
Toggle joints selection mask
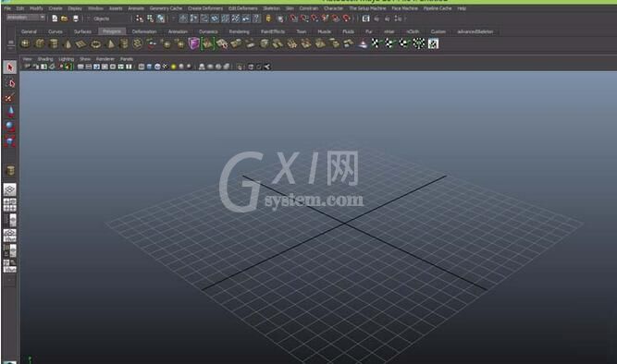click(194, 18)
